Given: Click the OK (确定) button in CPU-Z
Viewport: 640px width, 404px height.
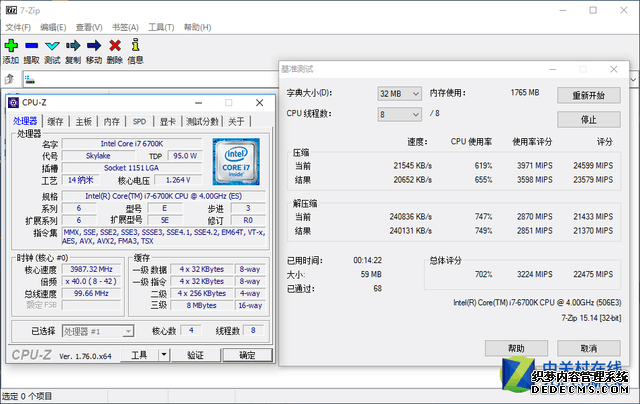Looking at the screenshot, I should (247, 355).
